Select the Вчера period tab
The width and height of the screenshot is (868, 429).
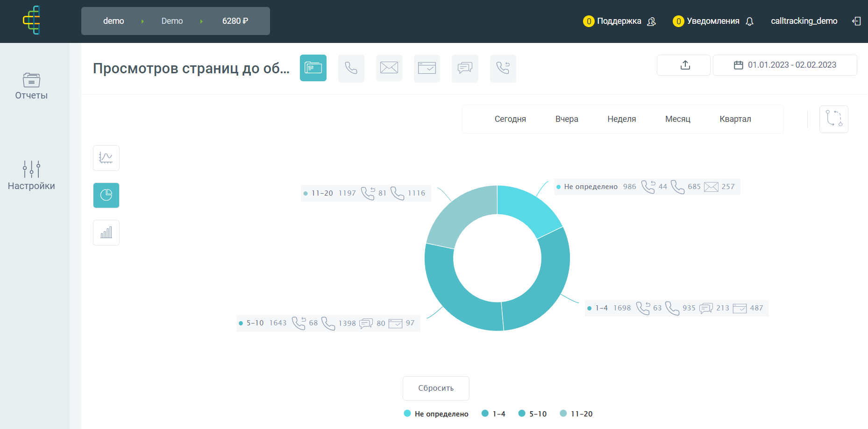567,119
